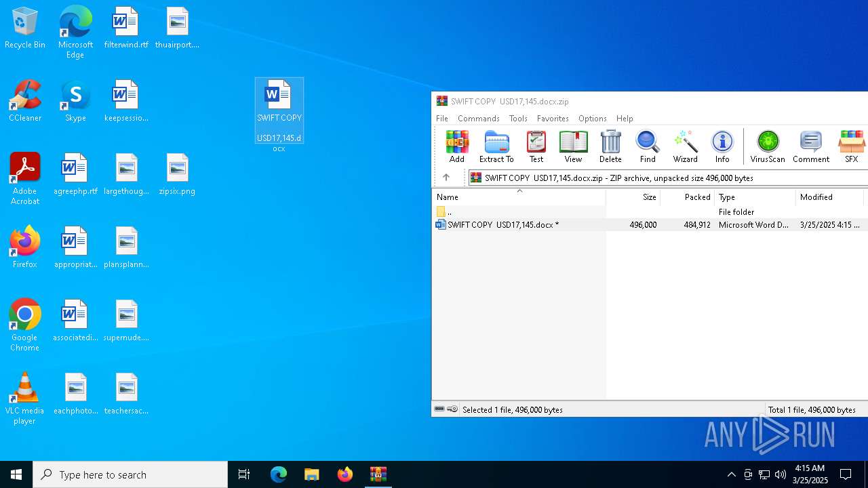This screenshot has height=488, width=868.
Task: Open the Favorites menu
Action: [553, 118]
